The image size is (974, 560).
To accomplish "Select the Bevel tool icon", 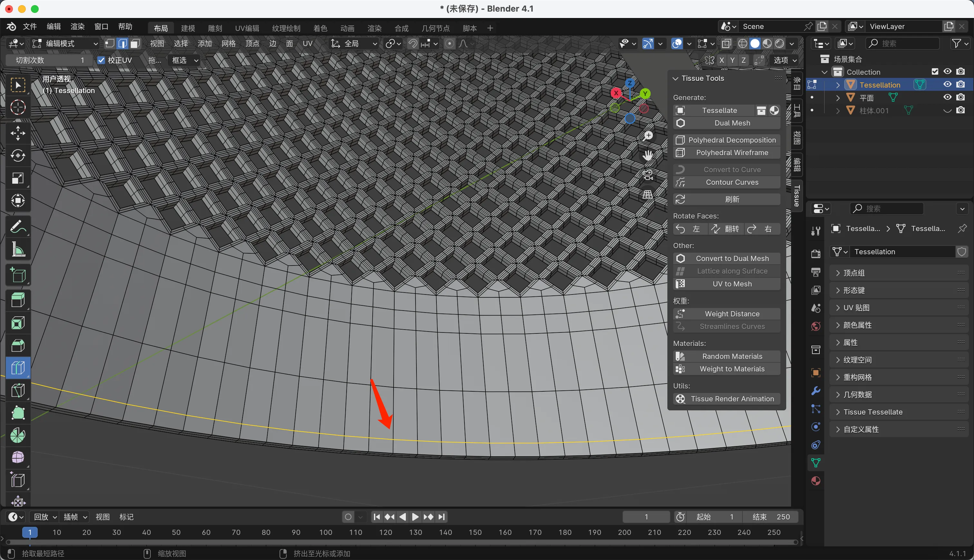I will [x=18, y=345].
